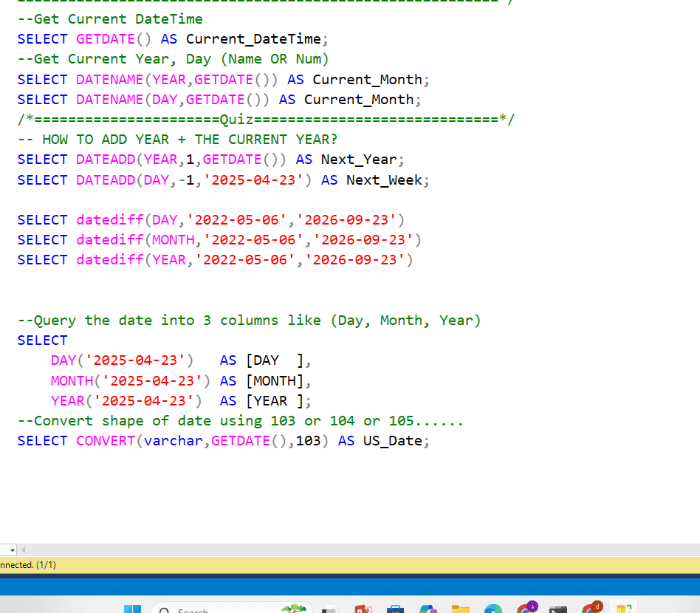
Task: Click DATENAME in the YEAR query line
Action: pos(109,80)
